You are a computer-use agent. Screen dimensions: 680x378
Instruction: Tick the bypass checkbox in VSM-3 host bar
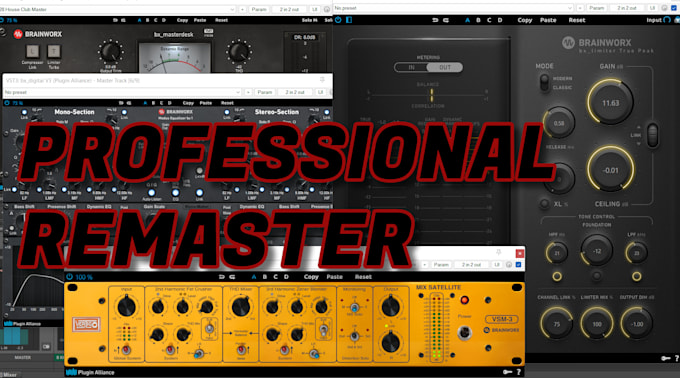tap(518, 264)
